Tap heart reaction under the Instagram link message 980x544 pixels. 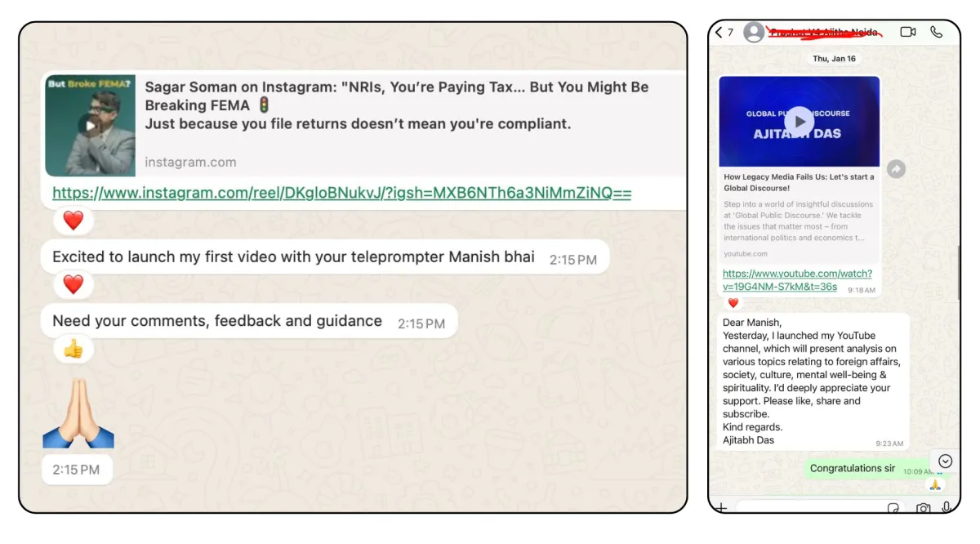point(73,220)
